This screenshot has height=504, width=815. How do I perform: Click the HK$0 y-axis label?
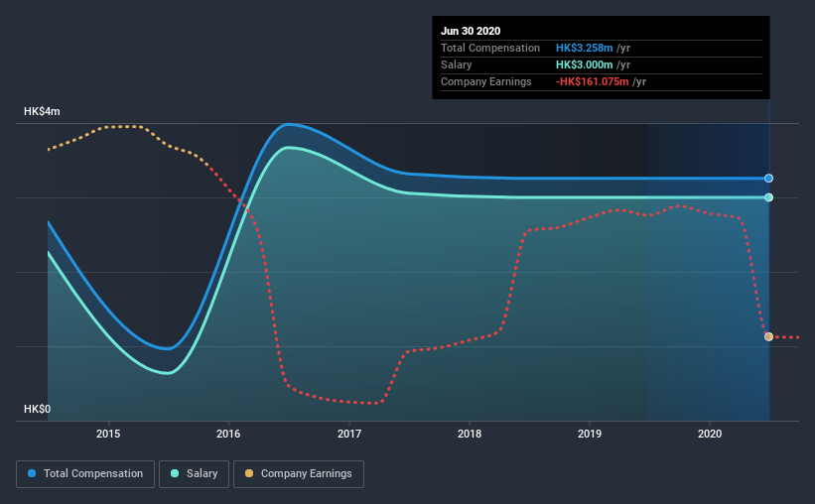(38, 409)
